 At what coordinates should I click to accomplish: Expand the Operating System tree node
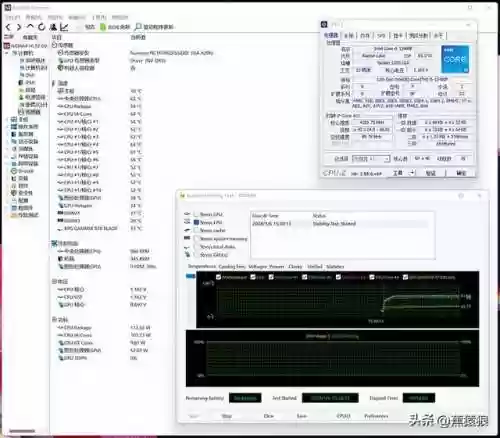click(x=8, y=127)
